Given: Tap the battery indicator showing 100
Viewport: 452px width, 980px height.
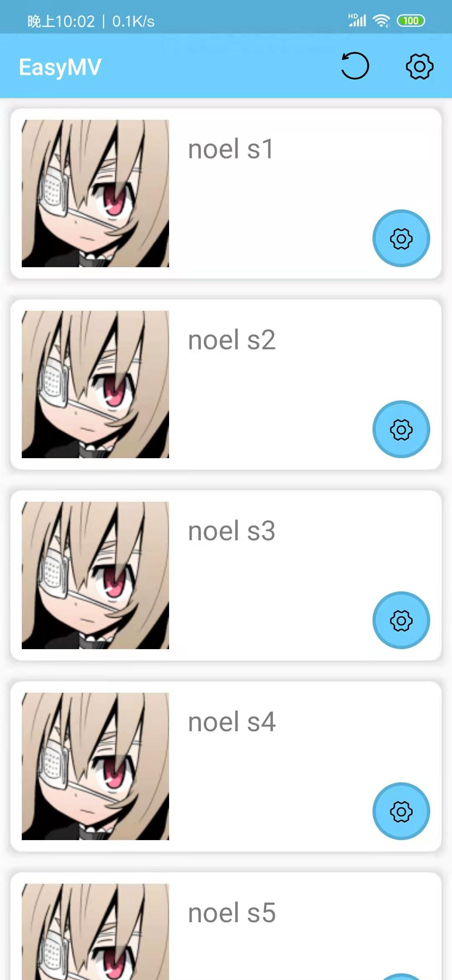Looking at the screenshot, I should pos(411,21).
